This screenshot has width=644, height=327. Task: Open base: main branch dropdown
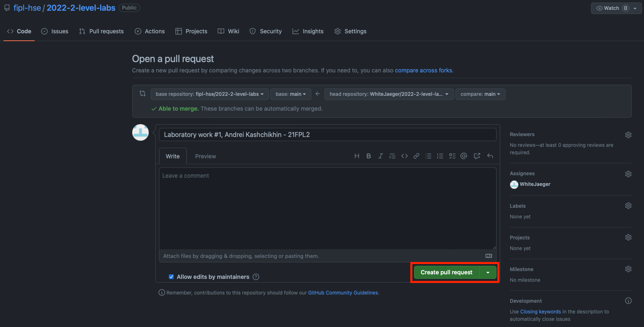point(291,94)
